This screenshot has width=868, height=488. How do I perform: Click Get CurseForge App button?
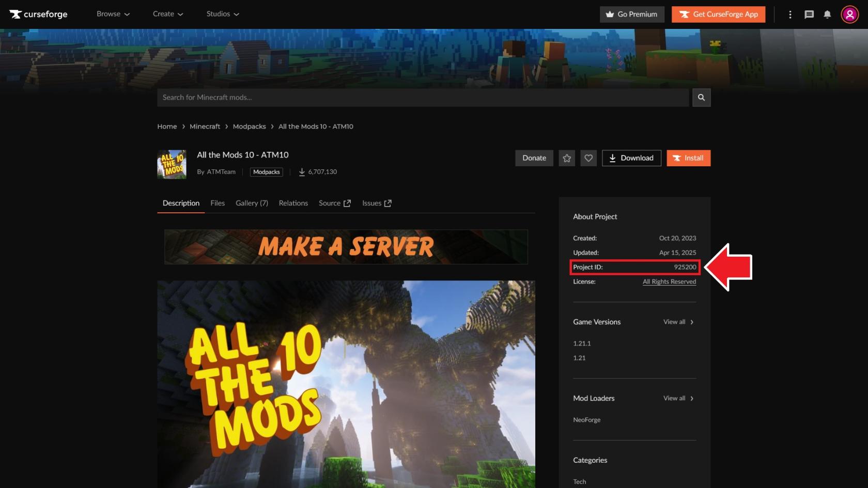[719, 14]
